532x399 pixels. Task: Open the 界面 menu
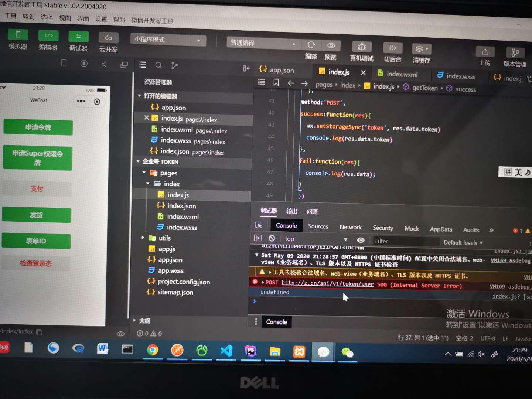83,18
